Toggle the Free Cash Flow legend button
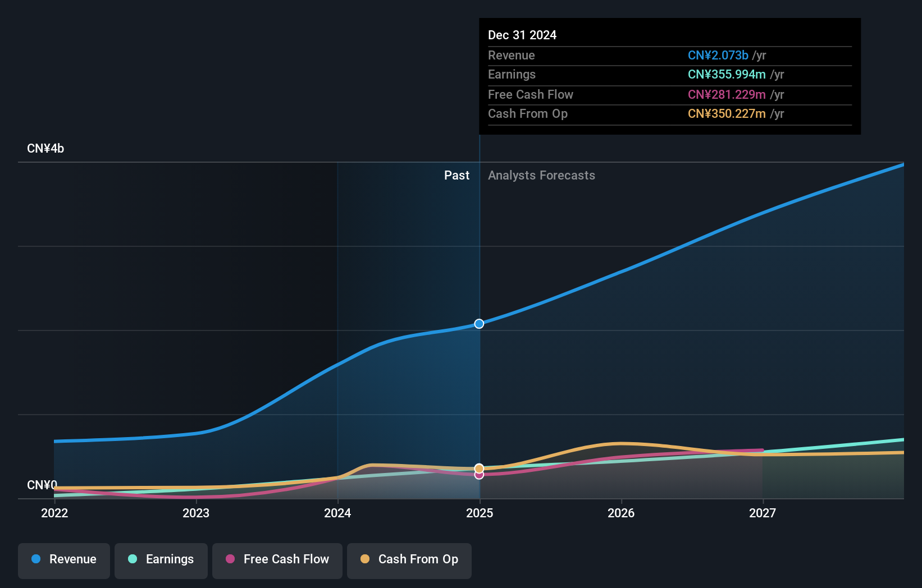Image resolution: width=922 pixels, height=588 pixels. pyautogui.click(x=277, y=561)
